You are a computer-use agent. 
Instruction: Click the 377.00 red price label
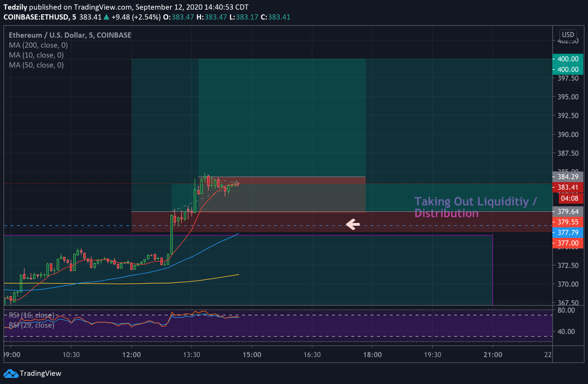tap(568, 243)
